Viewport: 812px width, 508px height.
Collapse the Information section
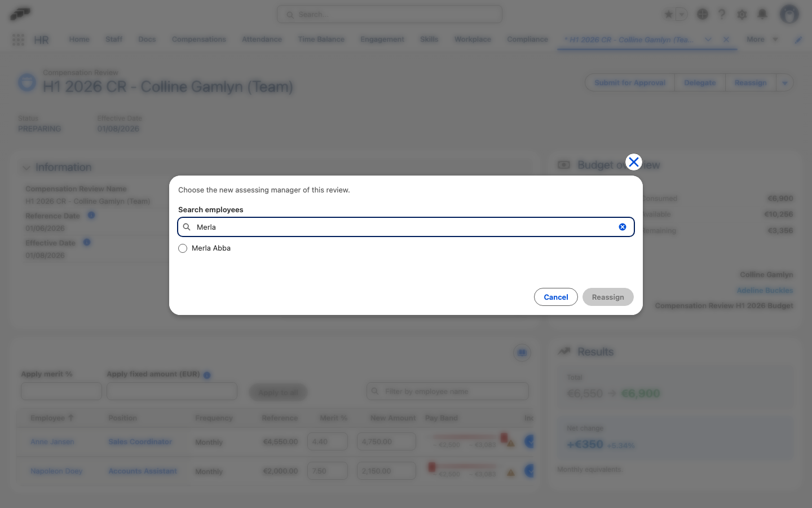point(27,168)
